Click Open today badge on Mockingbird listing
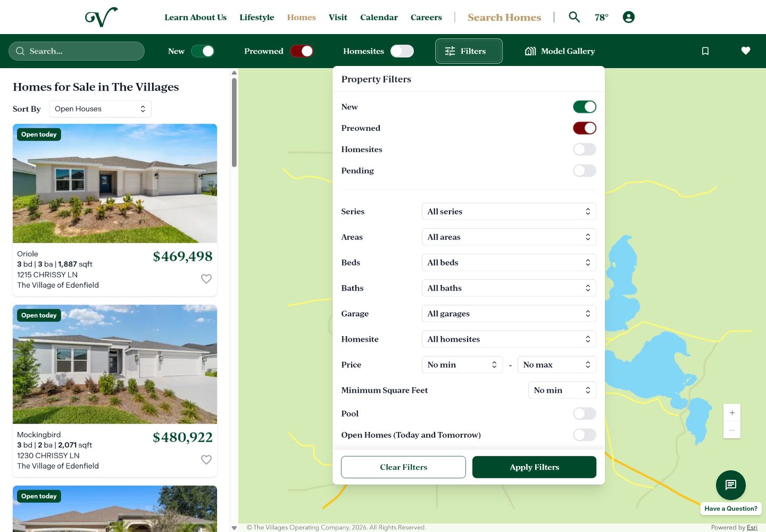Viewport: 766px width, 532px height. [39, 315]
